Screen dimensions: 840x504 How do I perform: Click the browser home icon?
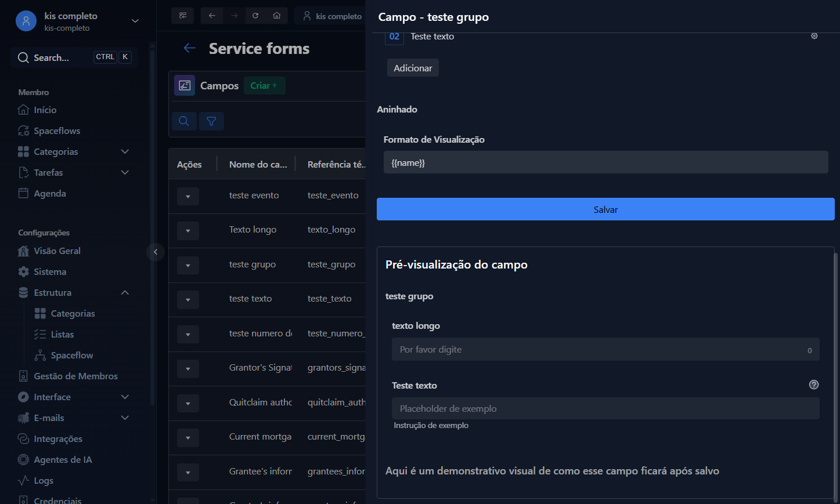(x=277, y=16)
